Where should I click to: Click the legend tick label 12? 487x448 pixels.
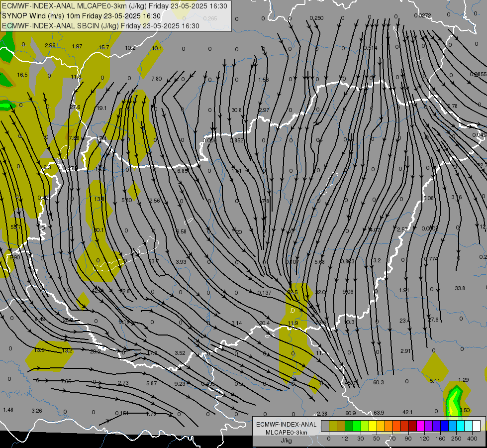click(x=345, y=439)
